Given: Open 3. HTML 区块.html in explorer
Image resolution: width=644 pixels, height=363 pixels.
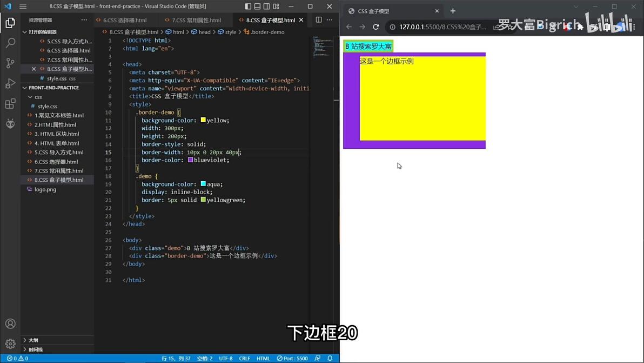Looking at the screenshot, I should click(x=57, y=134).
